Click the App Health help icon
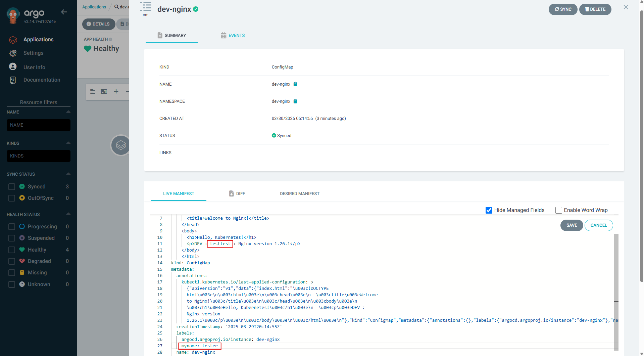 click(x=110, y=39)
